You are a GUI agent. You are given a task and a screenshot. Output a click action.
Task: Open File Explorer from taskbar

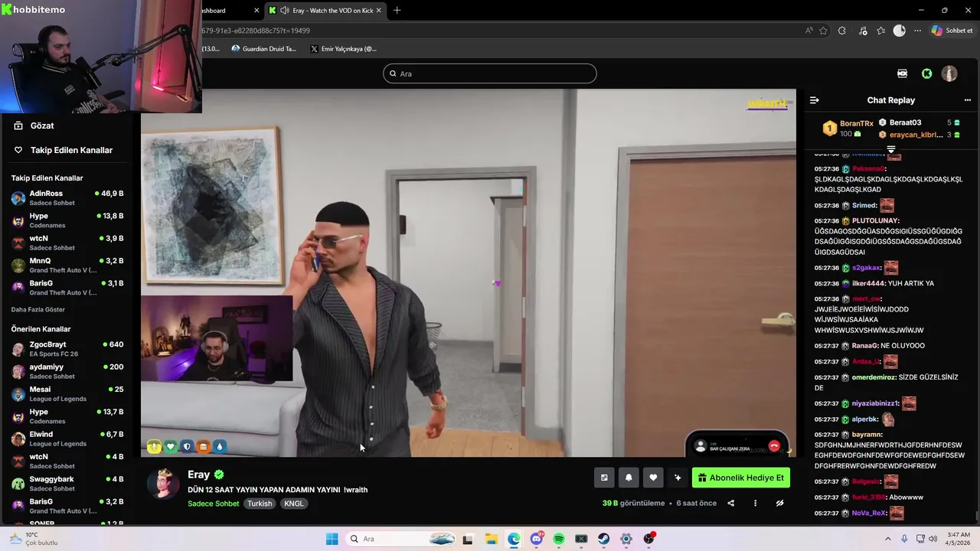click(492, 539)
